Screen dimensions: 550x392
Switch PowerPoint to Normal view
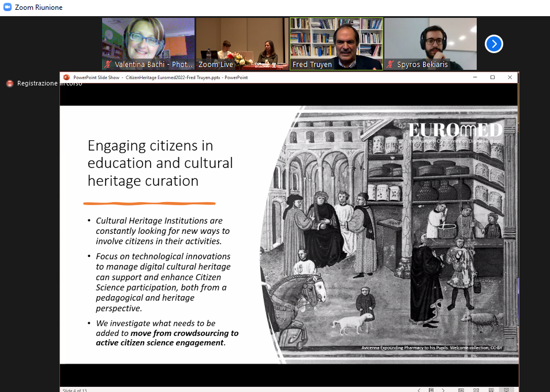coord(461,390)
